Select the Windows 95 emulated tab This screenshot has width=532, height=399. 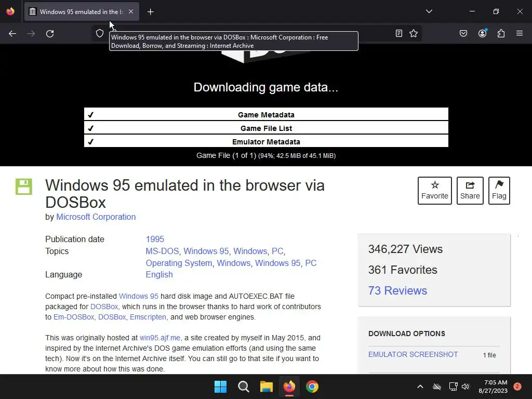82,11
